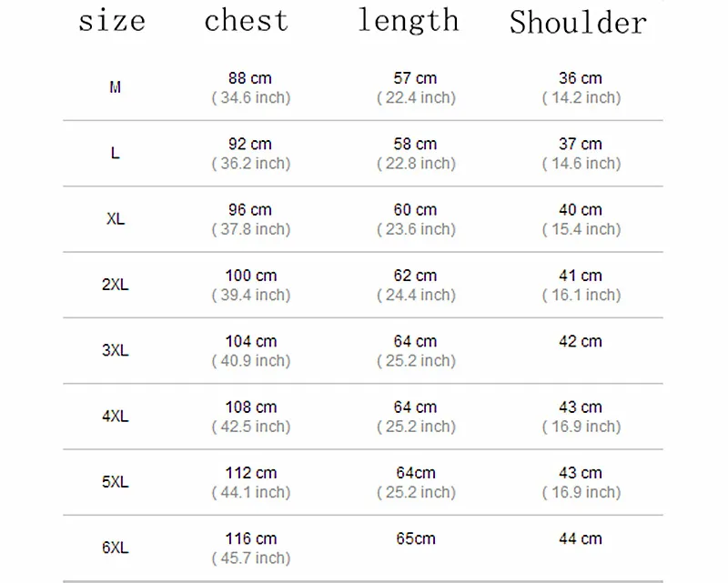The height and width of the screenshot is (583, 728).
Task: Click the "size" column header
Action: pos(112,21)
